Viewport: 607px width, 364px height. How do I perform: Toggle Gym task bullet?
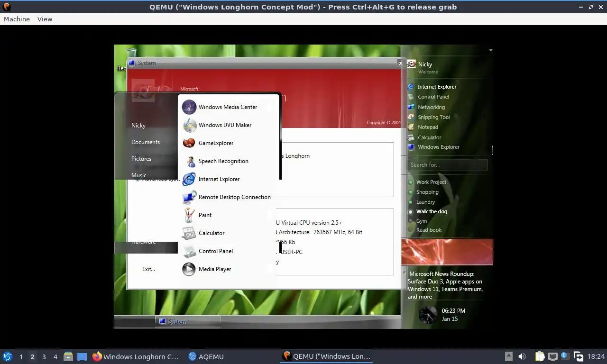click(x=411, y=221)
